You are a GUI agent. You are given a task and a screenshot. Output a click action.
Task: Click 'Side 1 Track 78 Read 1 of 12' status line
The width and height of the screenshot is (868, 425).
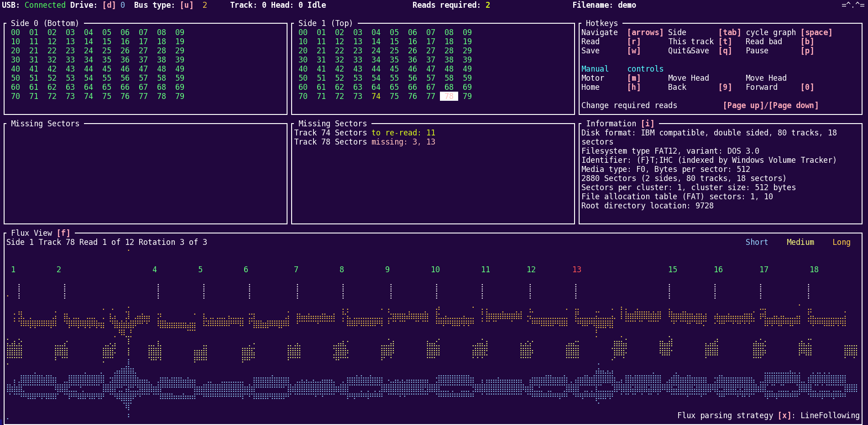[x=107, y=242]
